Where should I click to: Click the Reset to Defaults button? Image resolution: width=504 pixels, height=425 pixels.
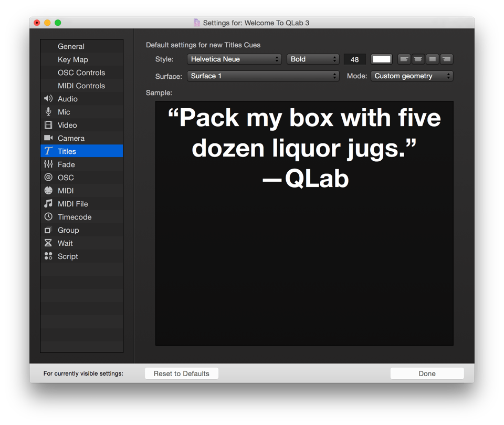tap(181, 374)
